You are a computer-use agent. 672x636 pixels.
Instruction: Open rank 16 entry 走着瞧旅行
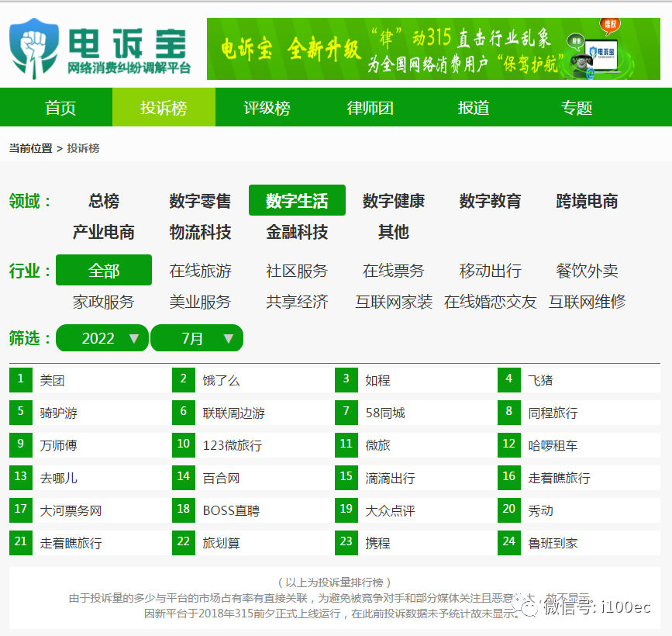(x=559, y=479)
